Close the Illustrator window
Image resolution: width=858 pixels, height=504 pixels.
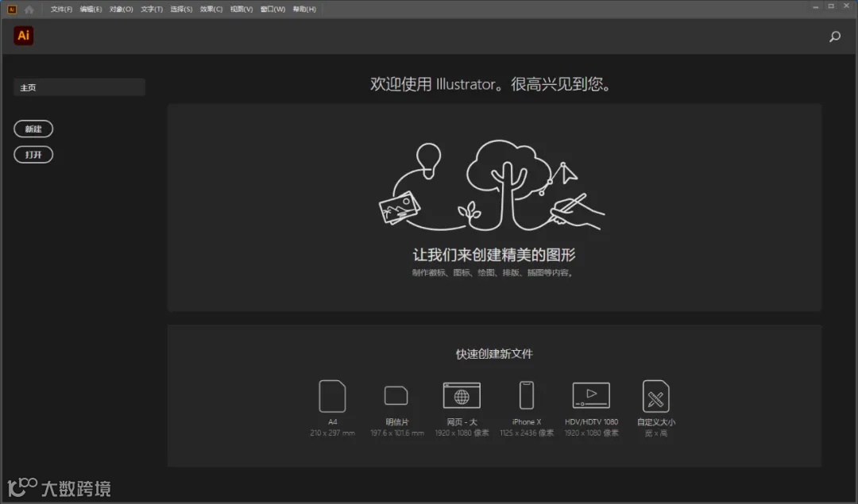click(847, 6)
